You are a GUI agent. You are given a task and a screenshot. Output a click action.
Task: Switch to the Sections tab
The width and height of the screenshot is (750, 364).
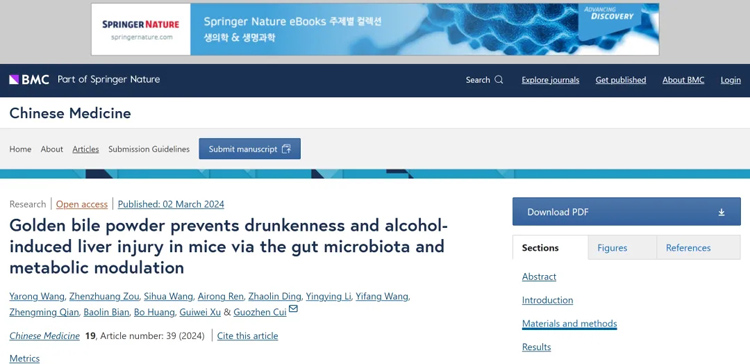point(550,248)
